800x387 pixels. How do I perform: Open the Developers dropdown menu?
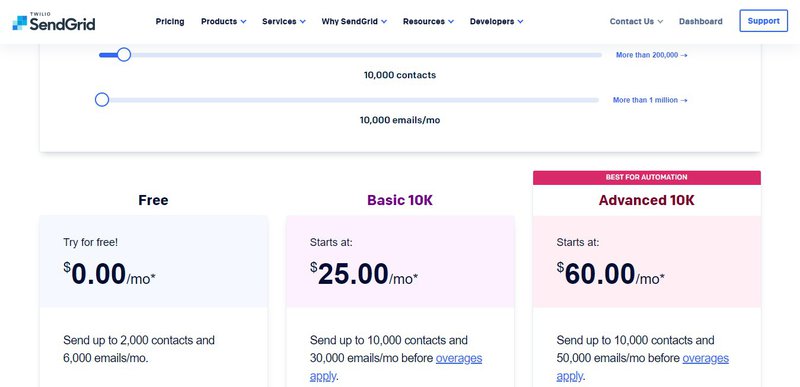coord(496,21)
